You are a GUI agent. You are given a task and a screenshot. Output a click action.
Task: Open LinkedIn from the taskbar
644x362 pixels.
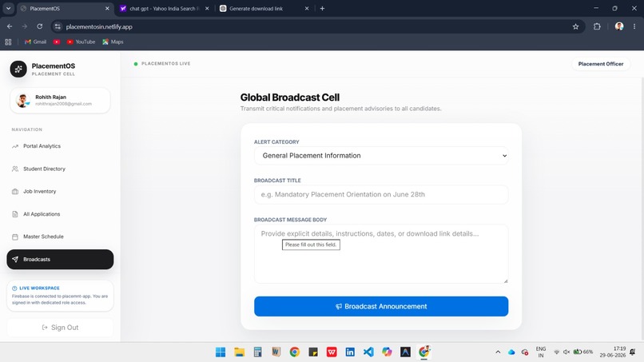coord(350,352)
